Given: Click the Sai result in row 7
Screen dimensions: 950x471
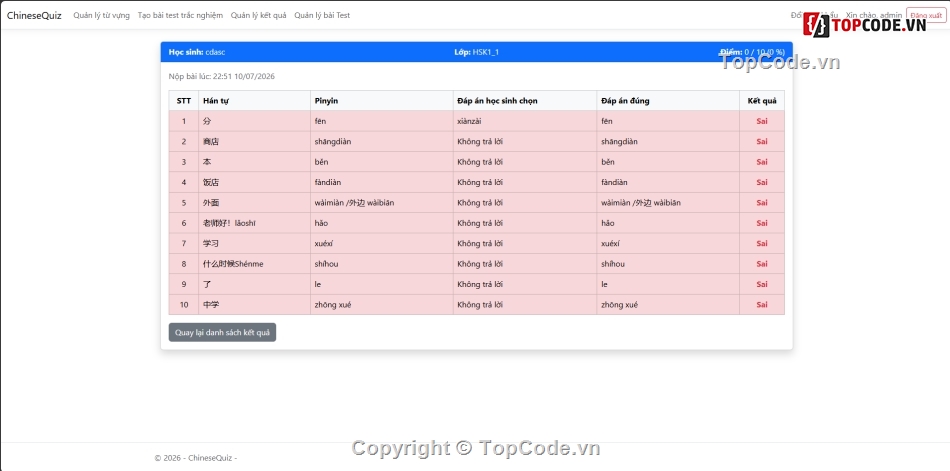Looking at the screenshot, I should coord(762,244).
